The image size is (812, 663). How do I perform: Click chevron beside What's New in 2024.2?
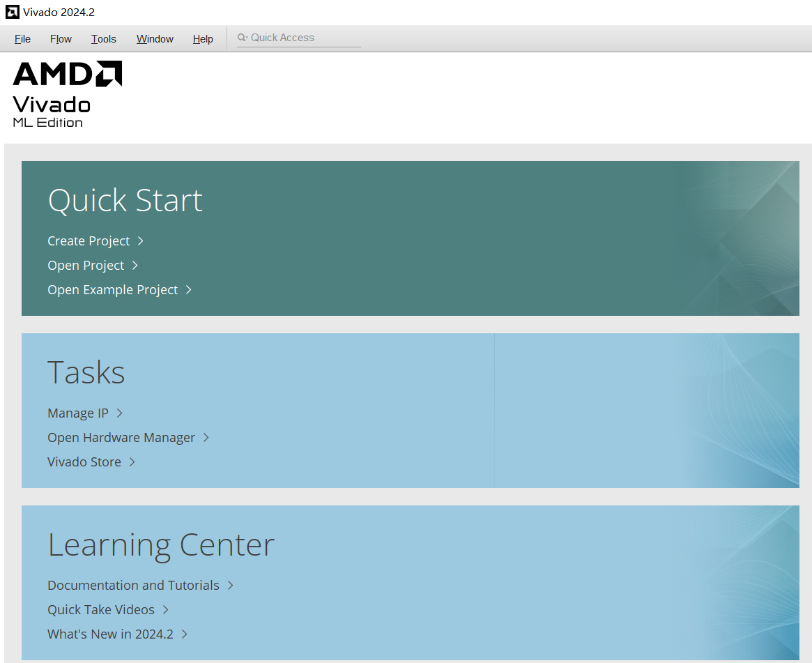click(185, 634)
